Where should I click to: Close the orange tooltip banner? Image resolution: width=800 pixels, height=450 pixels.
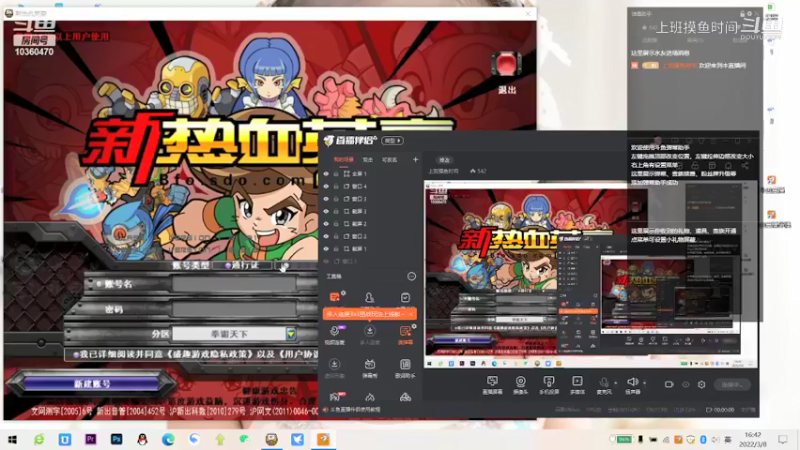click(x=411, y=314)
